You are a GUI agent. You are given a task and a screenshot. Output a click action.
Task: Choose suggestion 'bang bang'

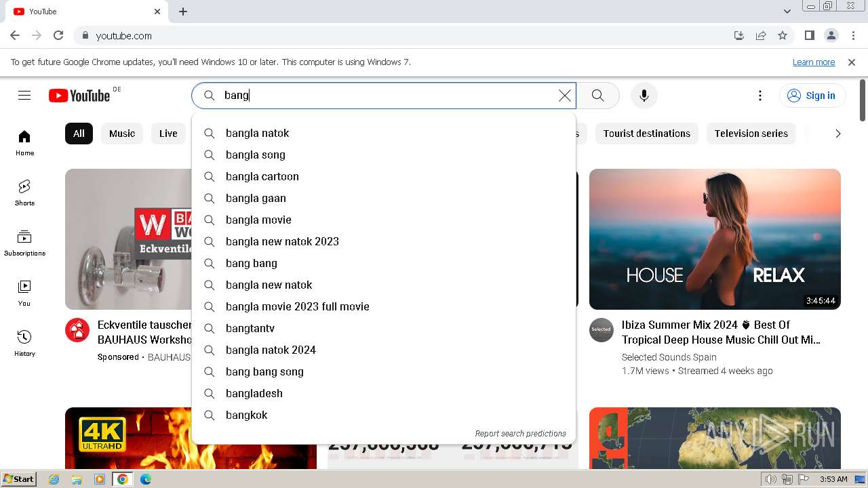coord(384,263)
